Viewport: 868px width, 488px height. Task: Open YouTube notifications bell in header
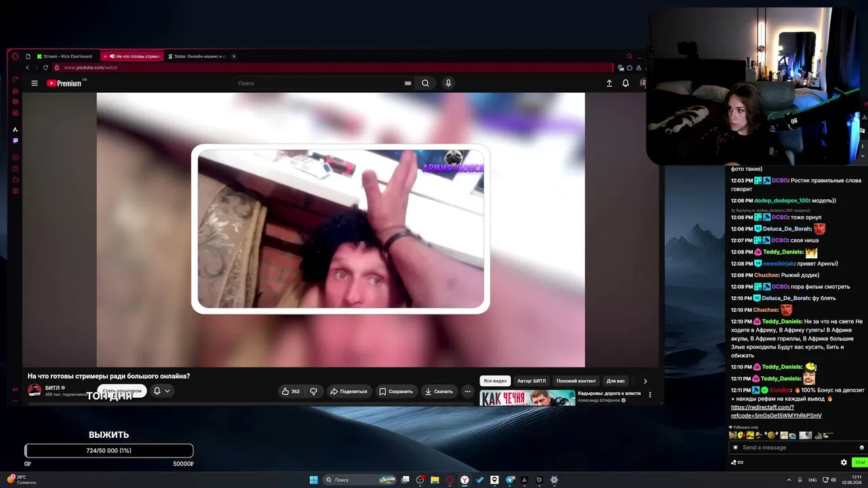pyautogui.click(x=625, y=83)
